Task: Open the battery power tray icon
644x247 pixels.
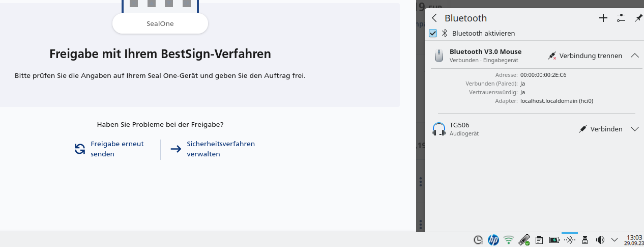Action: [x=554, y=240]
